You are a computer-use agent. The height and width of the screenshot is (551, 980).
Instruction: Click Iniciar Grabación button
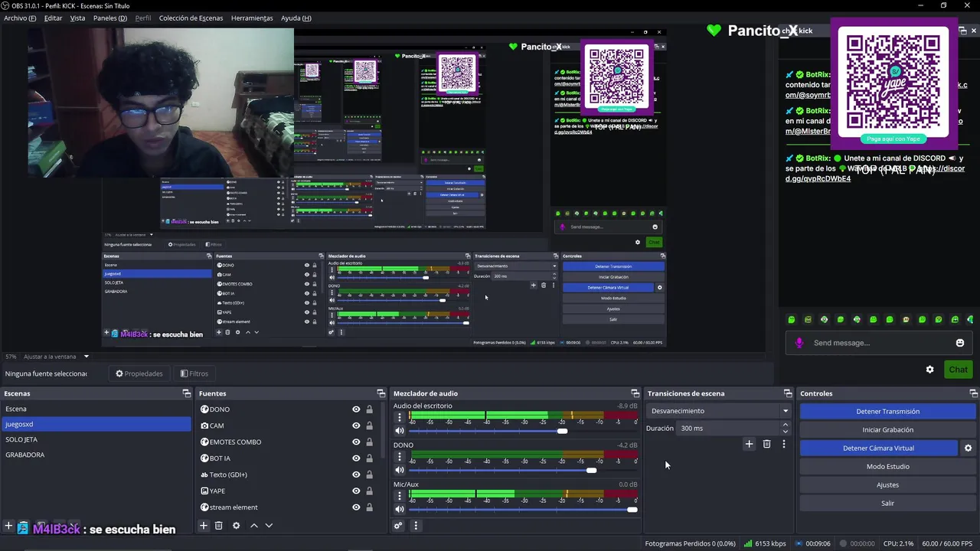coord(887,429)
